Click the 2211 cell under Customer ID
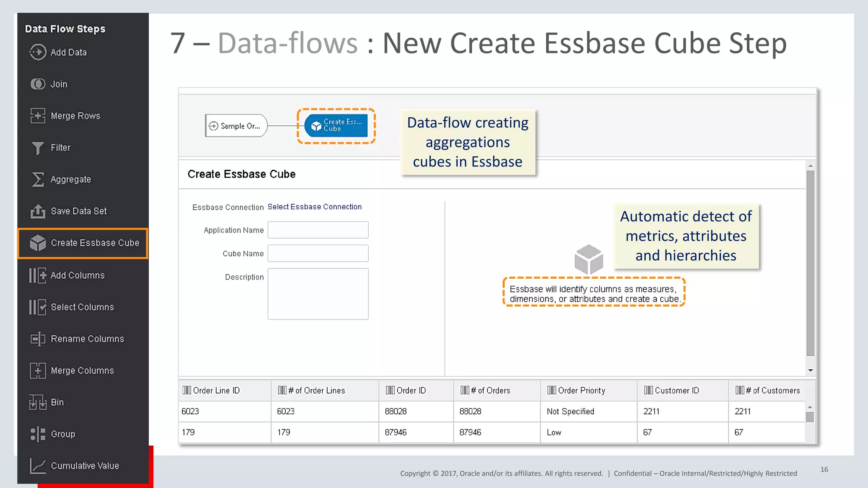Viewport: 868px width, 488px height. (x=683, y=411)
